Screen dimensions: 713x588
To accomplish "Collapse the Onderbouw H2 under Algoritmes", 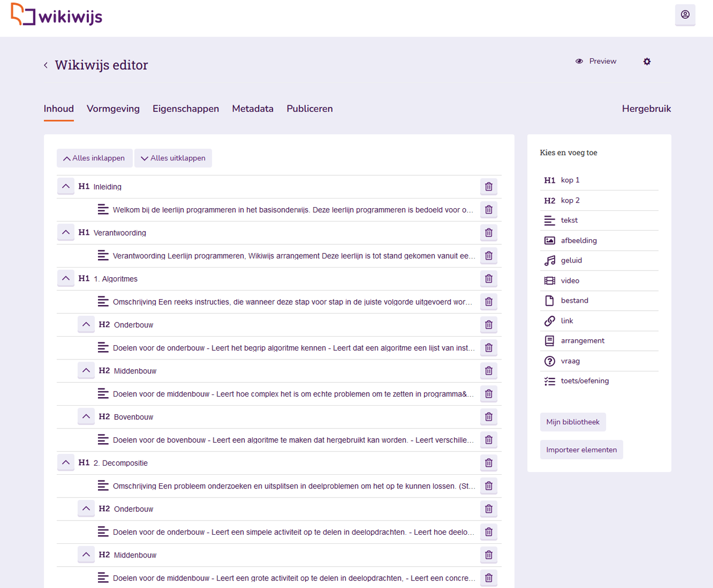I will tap(86, 324).
